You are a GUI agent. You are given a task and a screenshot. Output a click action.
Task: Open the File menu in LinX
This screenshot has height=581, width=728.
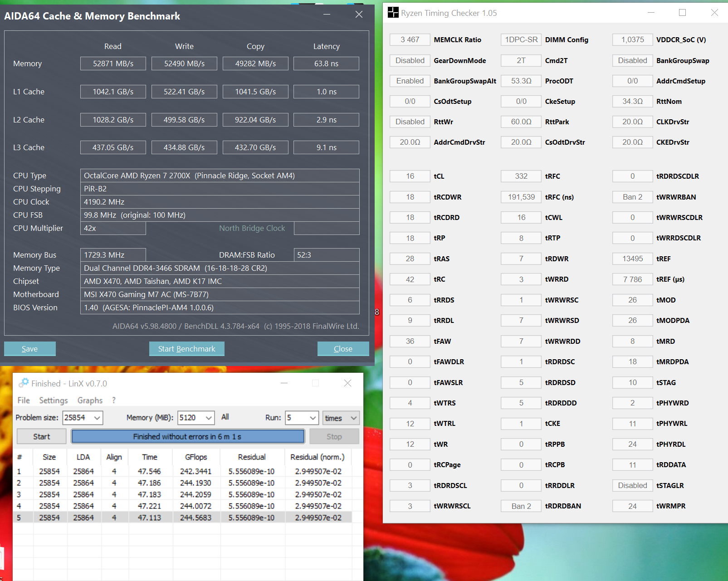24,400
